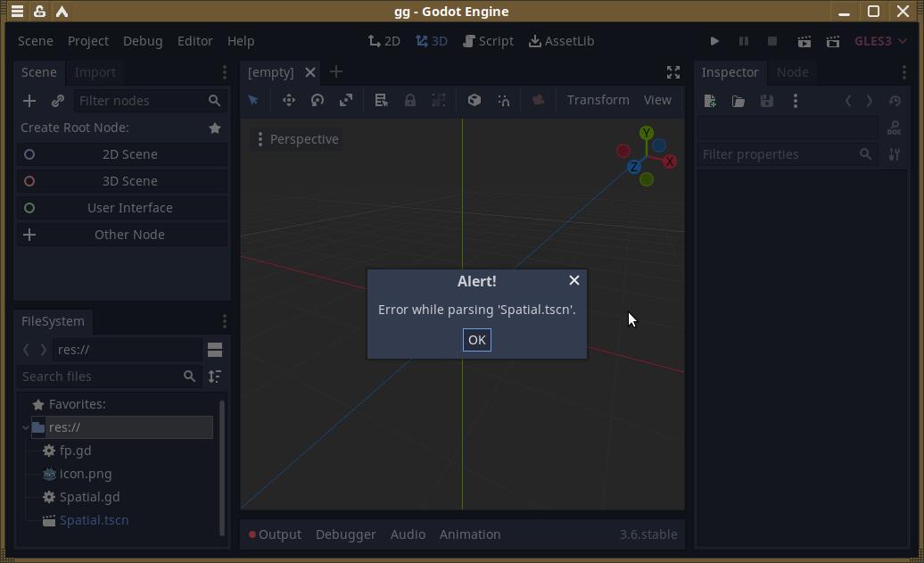Viewport: 924px width, 563px height.
Task: Instance a scene file as node
Action: click(57, 101)
